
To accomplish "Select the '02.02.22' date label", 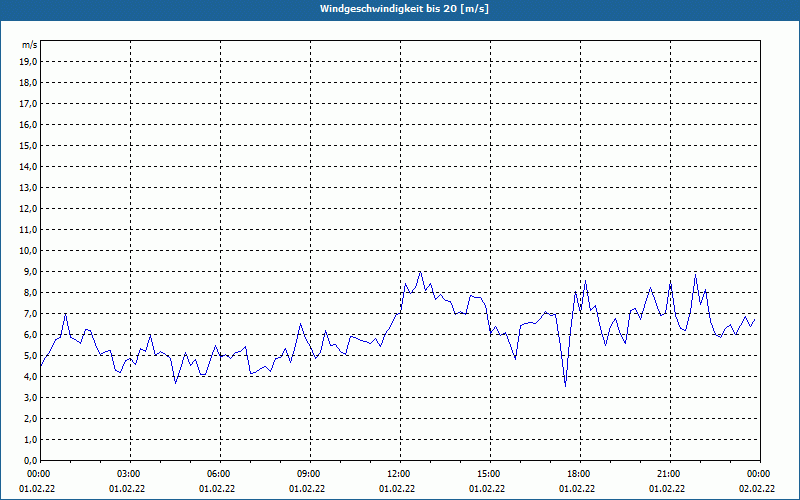I will 757,489.
